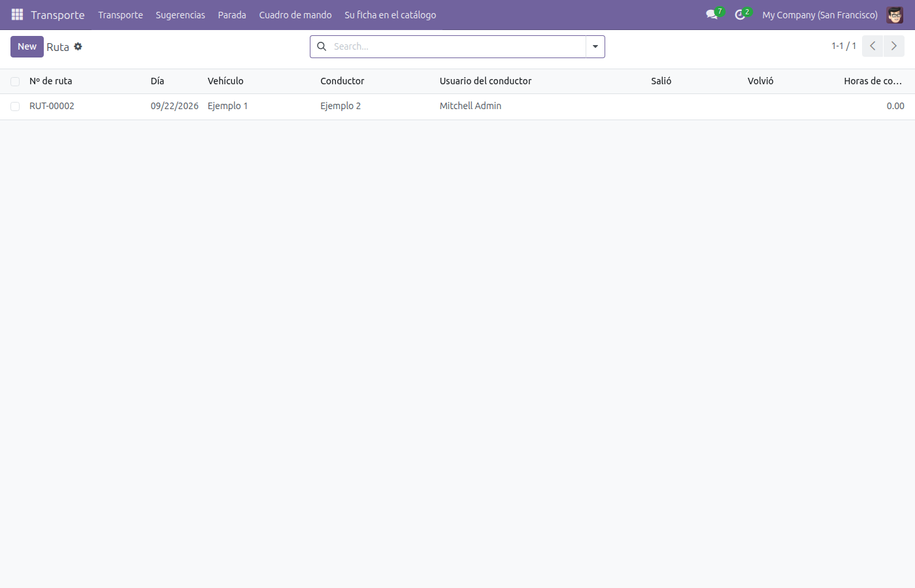Click the Transporte app title
Screen dimensions: 915x588
click(x=58, y=15)
